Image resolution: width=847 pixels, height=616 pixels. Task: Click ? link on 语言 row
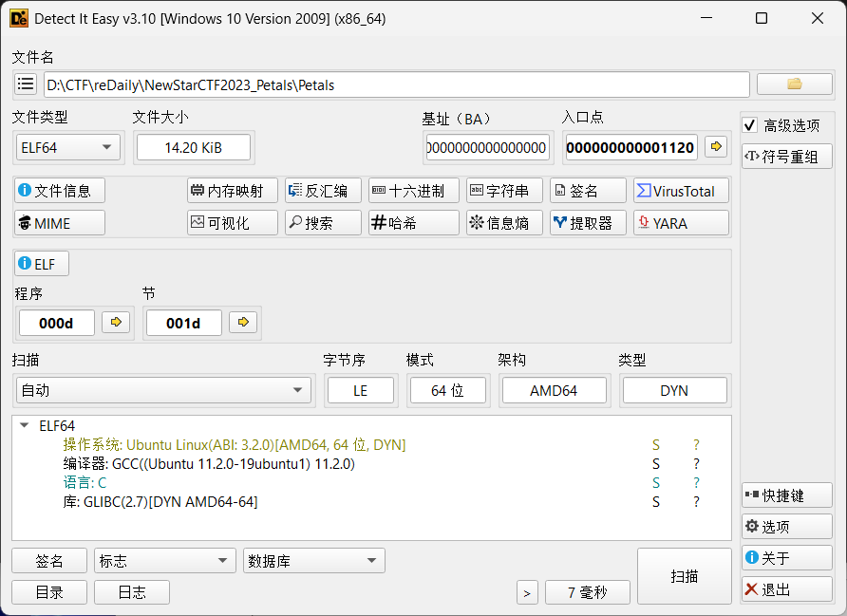[696, 483]
